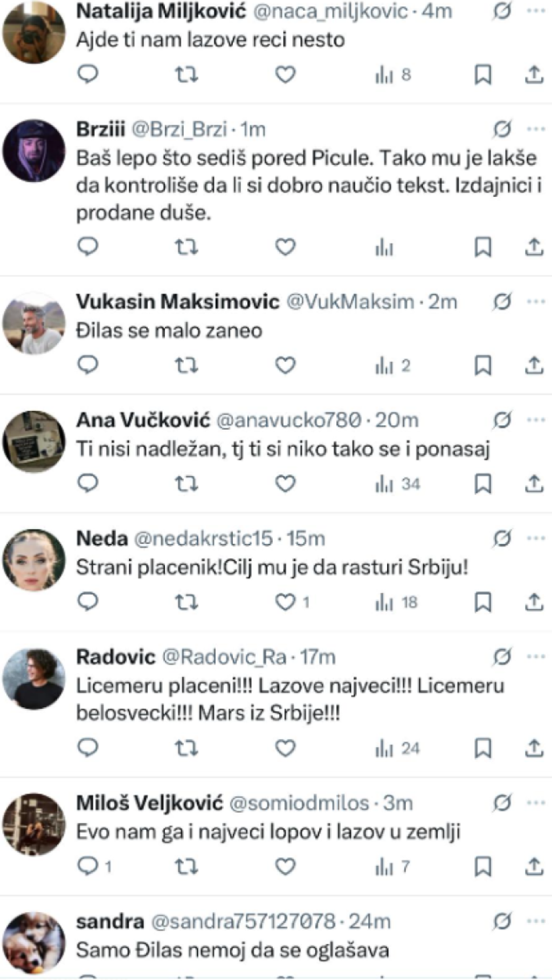Screen dimensions: 552x980
Task: Open Brziii's profile picture
Action: click(33, 150)
